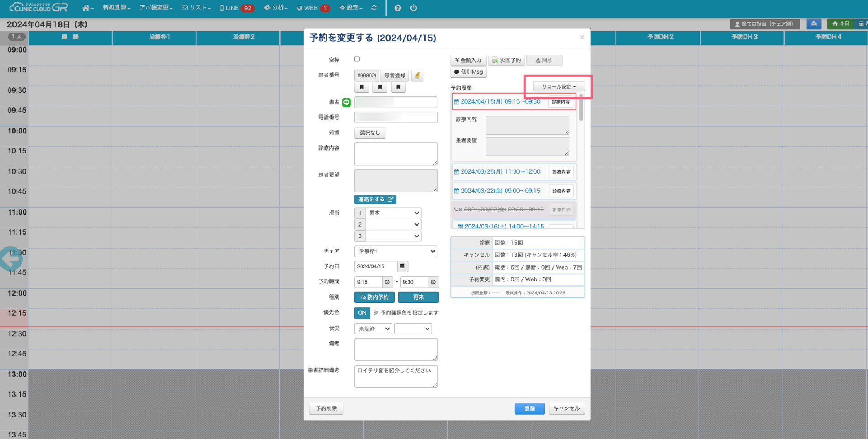Viewport: 868px width, 439px height.
Task: Open the calendar picker for 予約日
Action: pos(403,266)
